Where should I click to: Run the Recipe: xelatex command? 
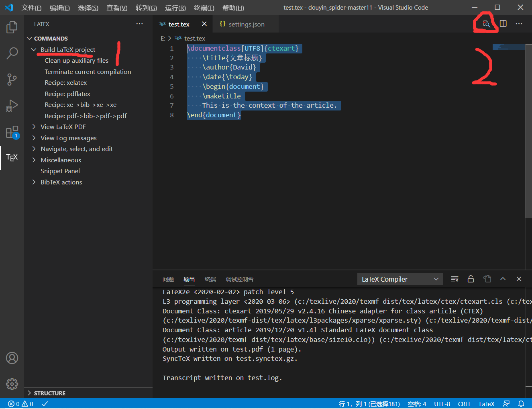pos(67,82)
